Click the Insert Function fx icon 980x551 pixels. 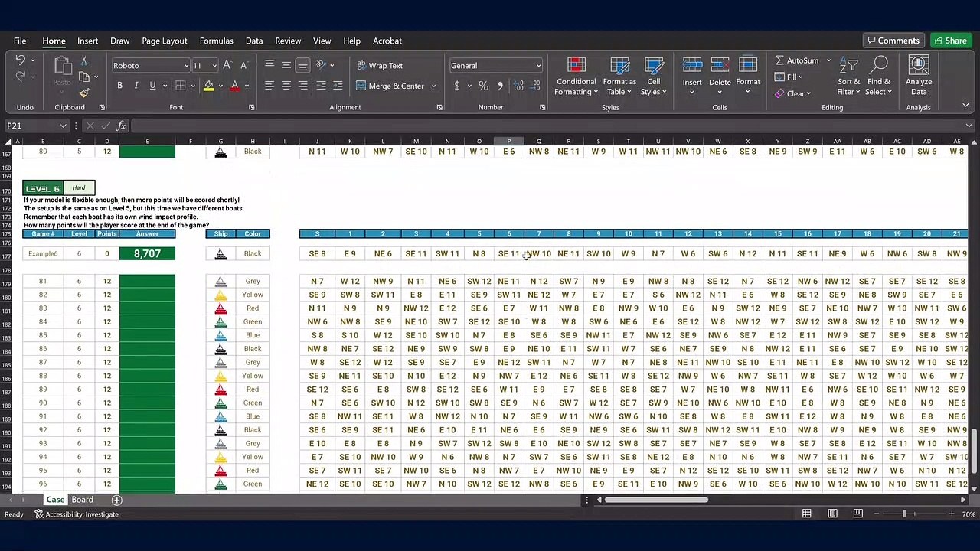pyautogui.click(x=121, y=126)
